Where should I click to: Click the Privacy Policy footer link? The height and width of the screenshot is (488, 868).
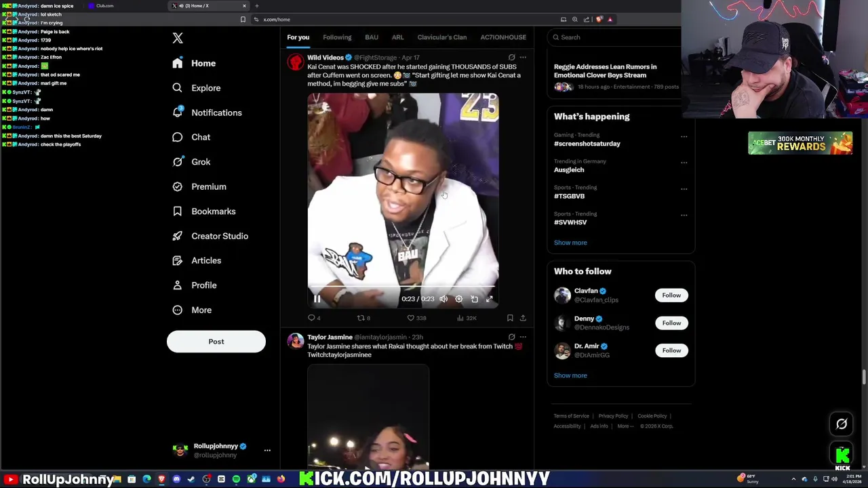pyautogui.click(x=613, y=416)
